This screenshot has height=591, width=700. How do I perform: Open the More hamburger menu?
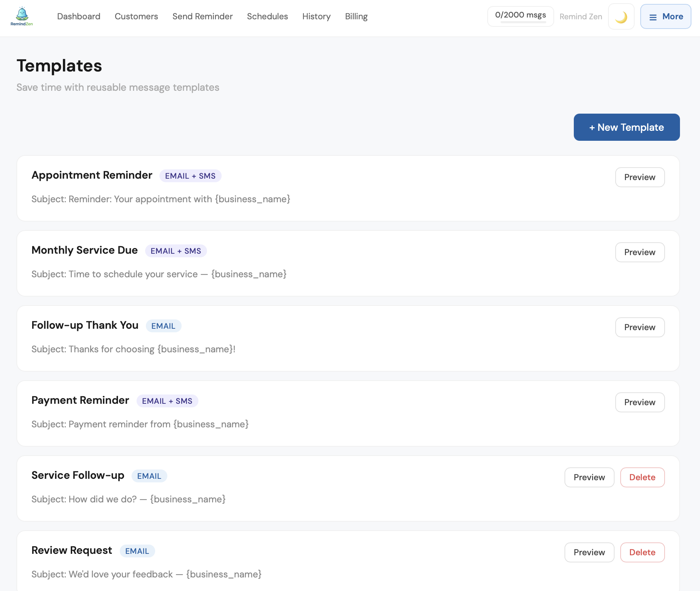click(x=665, y=17)
